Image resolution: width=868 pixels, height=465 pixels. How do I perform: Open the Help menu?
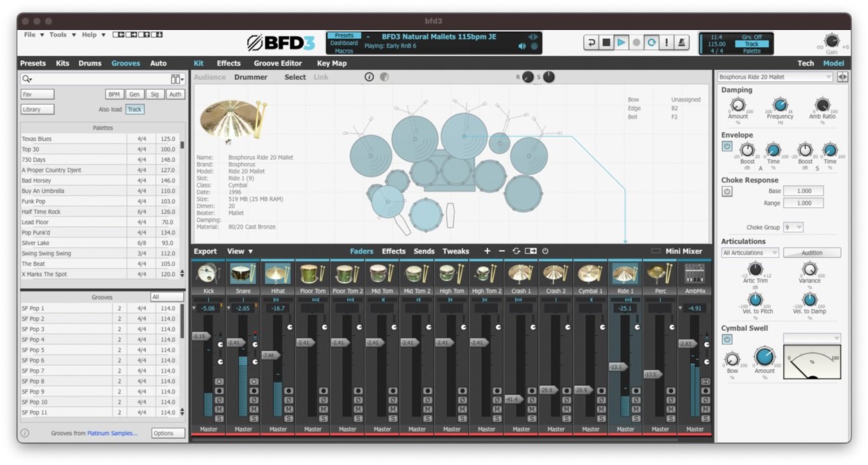click(93, 35)
